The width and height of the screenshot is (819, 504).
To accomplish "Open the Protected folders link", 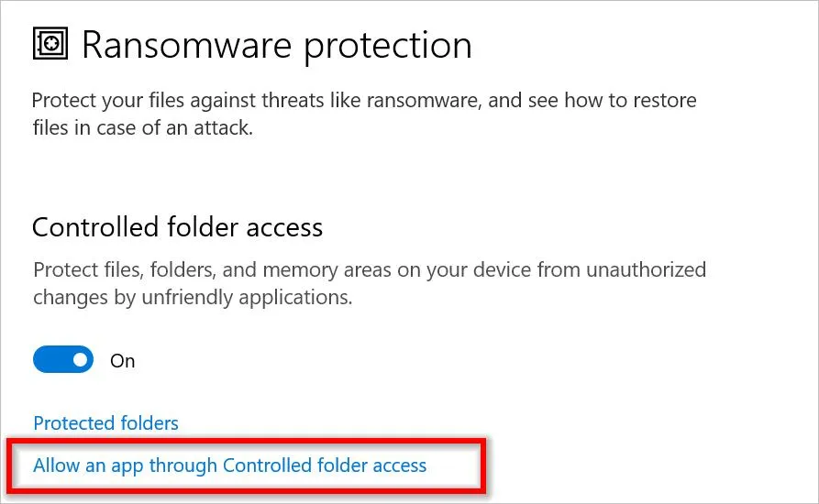I will point(106,423).
